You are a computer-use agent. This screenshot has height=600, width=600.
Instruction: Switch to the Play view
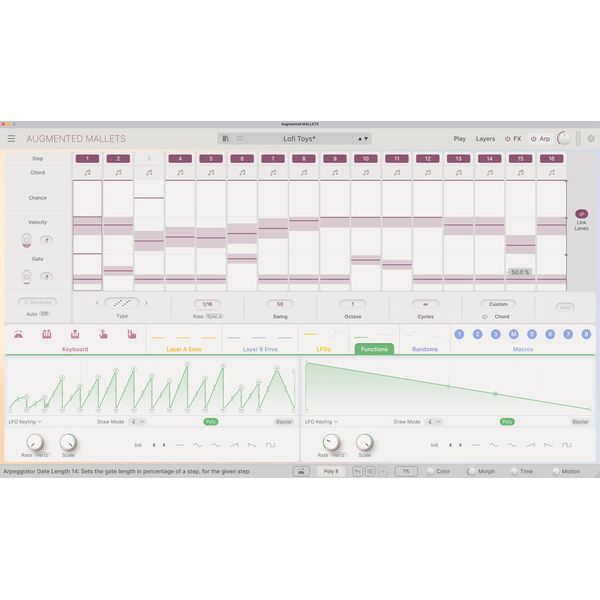(460, 139)
